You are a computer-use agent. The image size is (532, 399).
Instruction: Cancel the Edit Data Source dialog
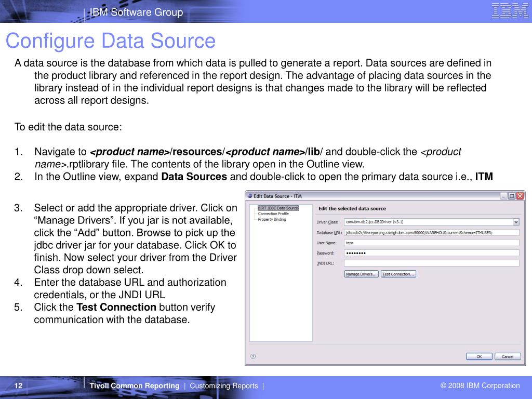coord(508,356)
